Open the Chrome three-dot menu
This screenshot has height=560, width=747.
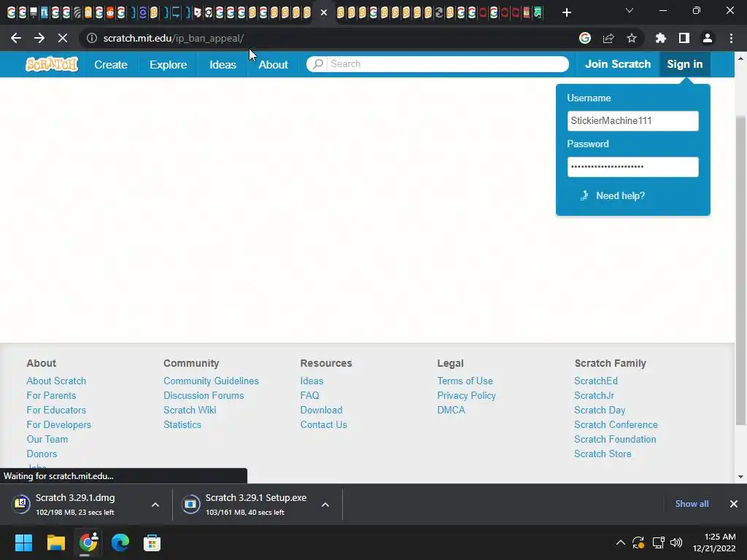(x=731, y=38)
